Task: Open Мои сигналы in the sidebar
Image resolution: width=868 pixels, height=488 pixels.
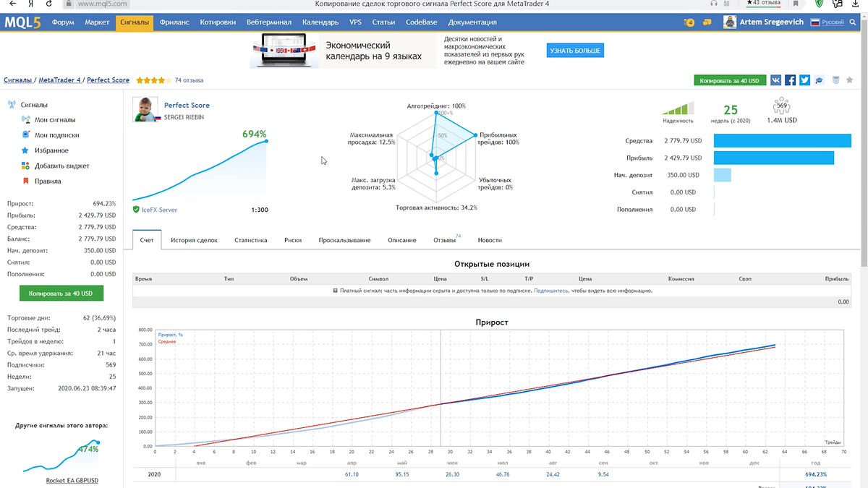Action: tap(55, 120)
